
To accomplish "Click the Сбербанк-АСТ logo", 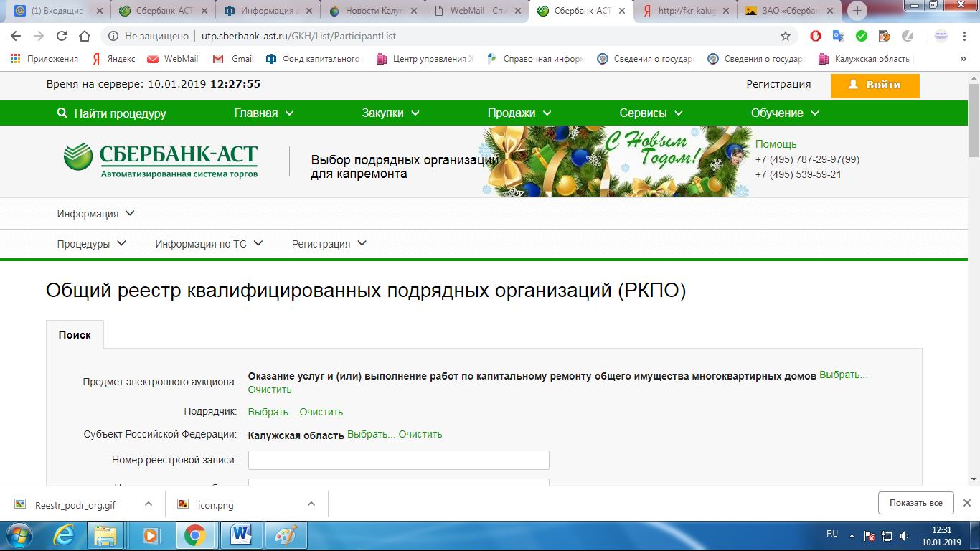I will pos(161,161).
